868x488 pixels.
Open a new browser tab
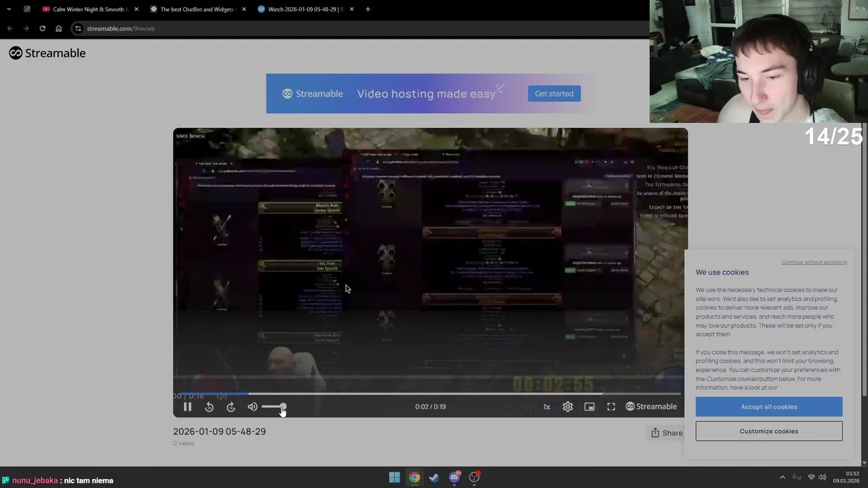tap(368, 9)
